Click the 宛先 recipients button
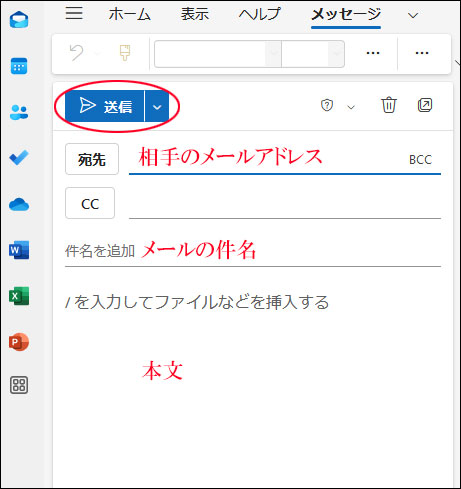This screenshot has height=489, width=461. (92, 159)
